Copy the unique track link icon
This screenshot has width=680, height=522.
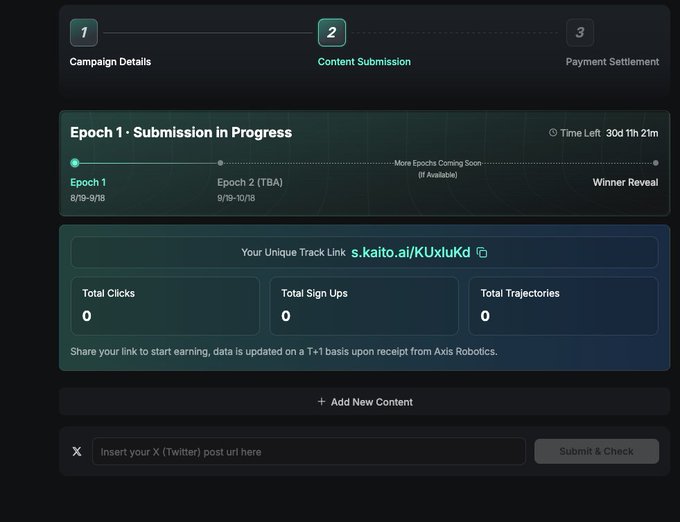coord(482,252)
